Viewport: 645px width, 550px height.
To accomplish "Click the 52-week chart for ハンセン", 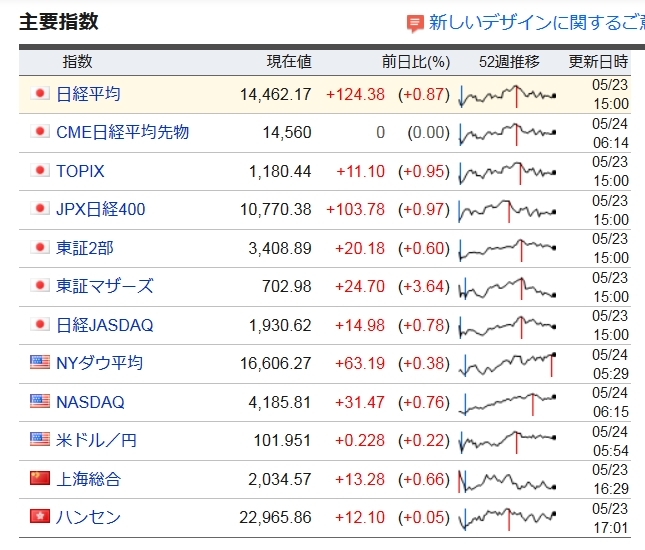I will pyautogui.click(x=508, y=517).
